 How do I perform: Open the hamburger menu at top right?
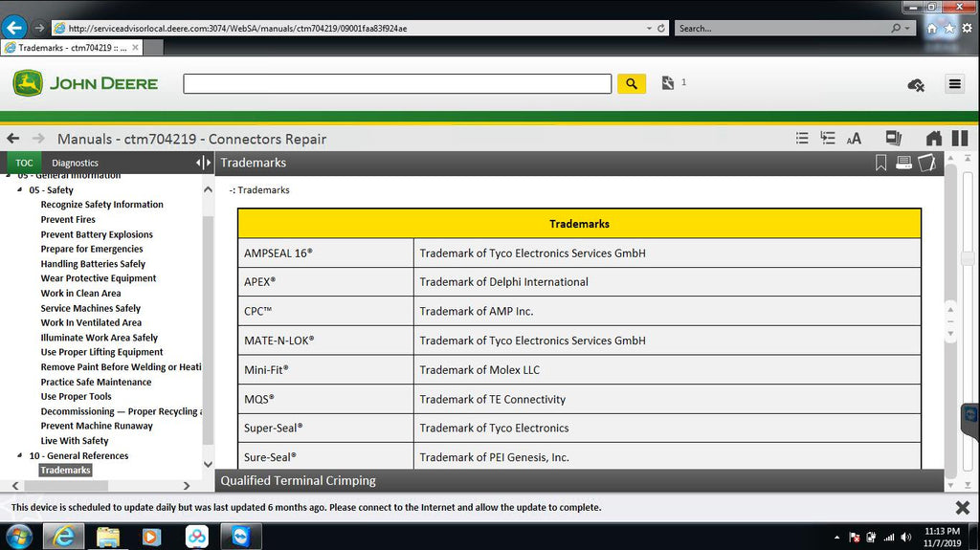pos(954,84)
